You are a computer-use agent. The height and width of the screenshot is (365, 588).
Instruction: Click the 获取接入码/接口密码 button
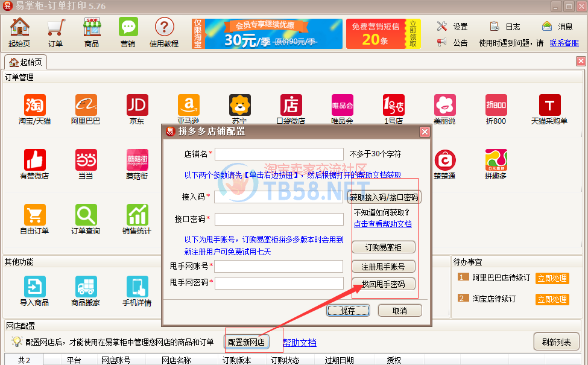pos(384,197)
